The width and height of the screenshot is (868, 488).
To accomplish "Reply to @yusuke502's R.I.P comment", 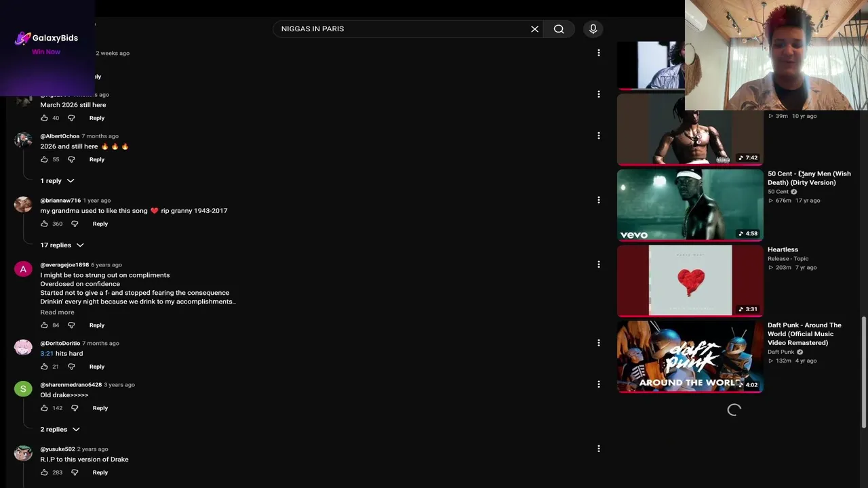I will [100, 472].
